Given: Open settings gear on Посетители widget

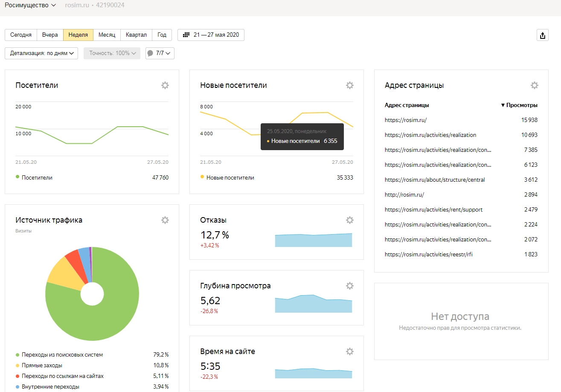Looking at the screenshot, I should [x=165, y=85].
